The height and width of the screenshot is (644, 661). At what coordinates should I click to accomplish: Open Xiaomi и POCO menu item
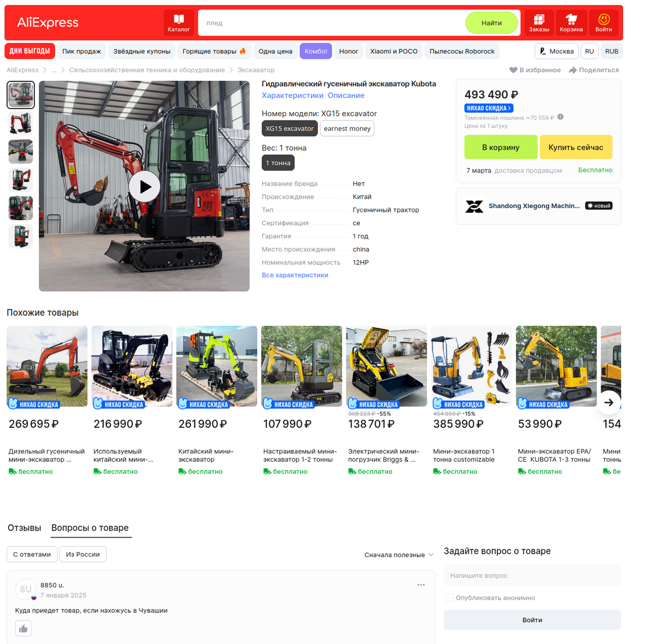click(x=394, y=51)
